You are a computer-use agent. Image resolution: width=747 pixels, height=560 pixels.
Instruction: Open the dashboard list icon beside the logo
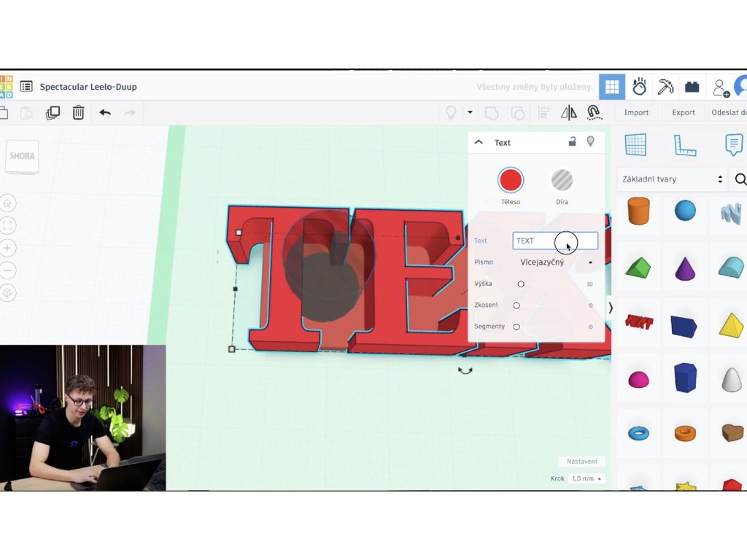pos(26,86)
